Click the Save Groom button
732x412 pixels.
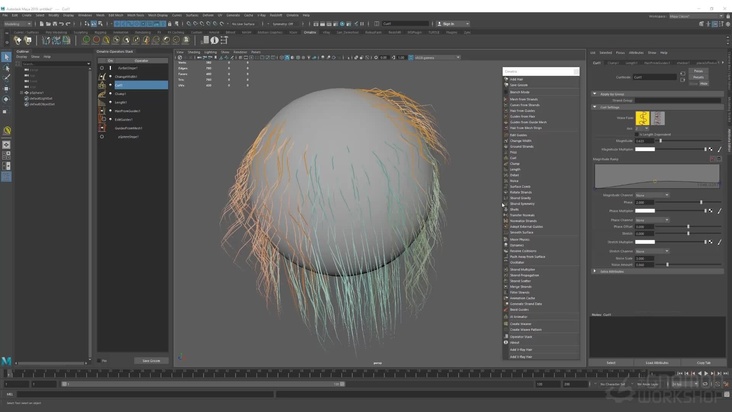[151, 361]
